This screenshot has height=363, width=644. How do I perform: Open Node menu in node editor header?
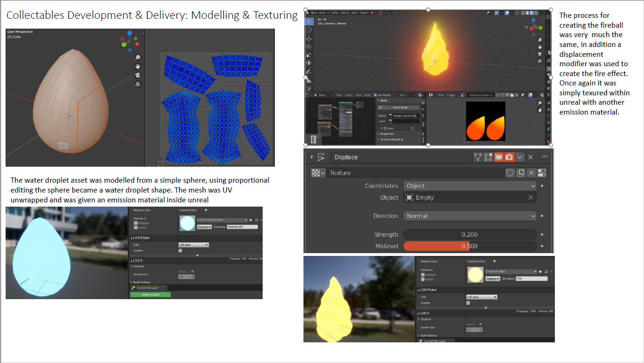pos(367,95)
